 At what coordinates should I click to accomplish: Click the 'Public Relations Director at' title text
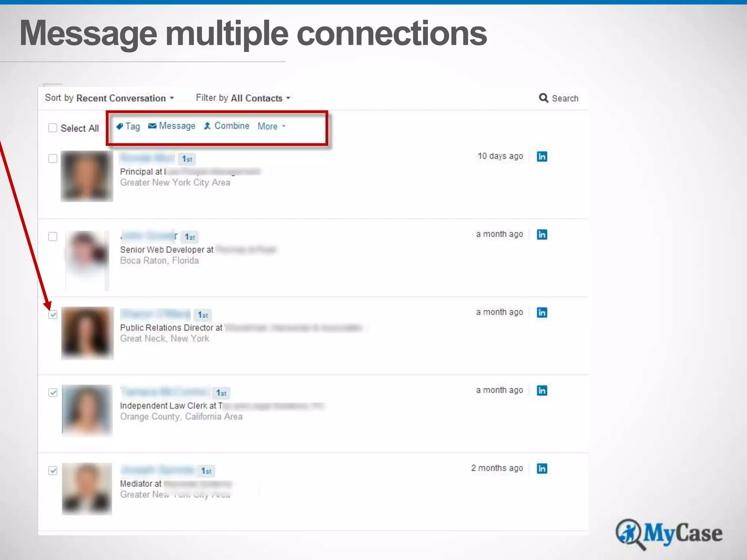171,328
